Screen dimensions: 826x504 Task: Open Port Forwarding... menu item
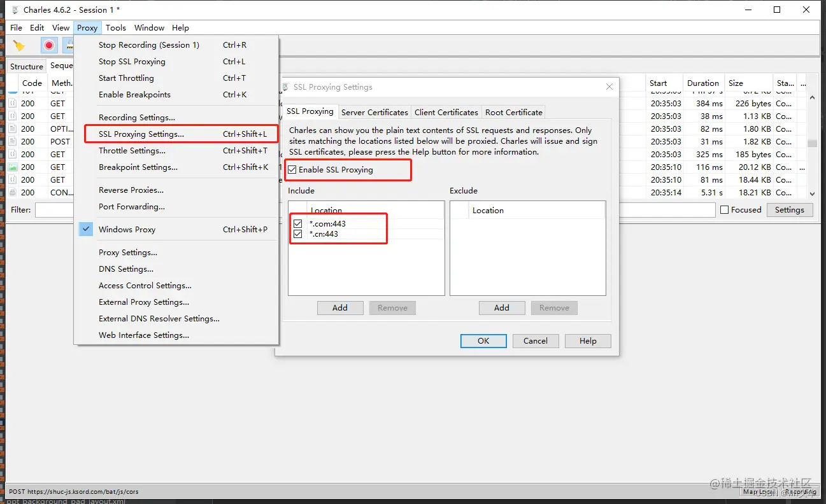click(x=176, y=207)
